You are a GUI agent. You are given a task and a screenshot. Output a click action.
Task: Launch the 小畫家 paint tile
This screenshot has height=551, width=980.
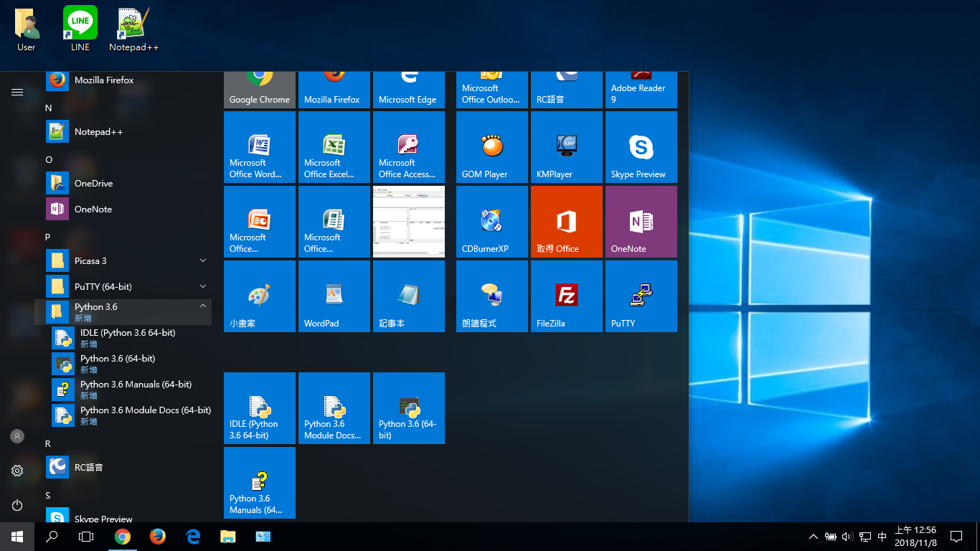tap(260, 296)
